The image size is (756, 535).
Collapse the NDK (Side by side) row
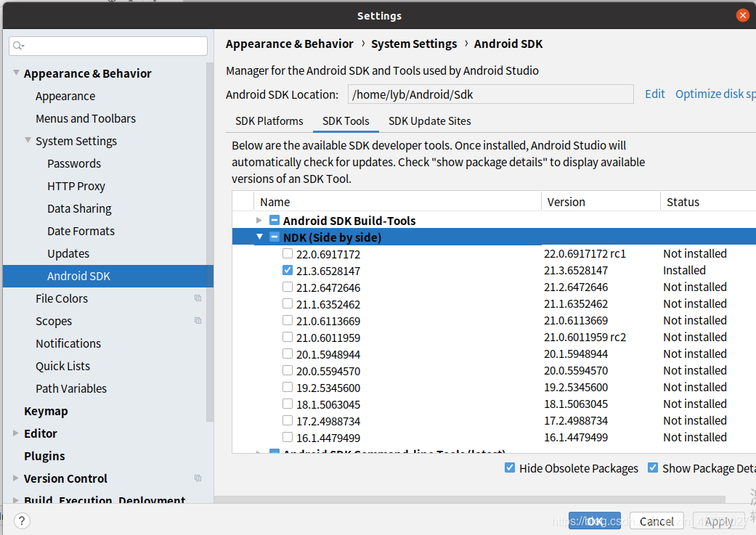click(x=259, y=237)
